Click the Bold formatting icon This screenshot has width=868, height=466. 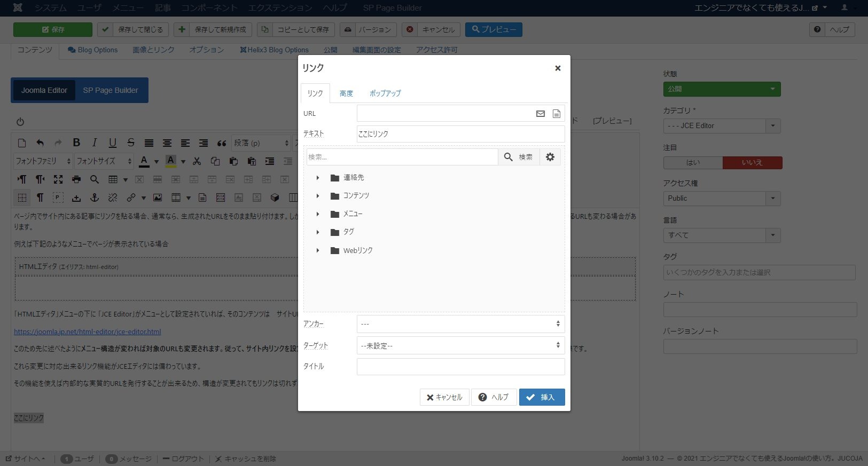(x=76, y=143)
